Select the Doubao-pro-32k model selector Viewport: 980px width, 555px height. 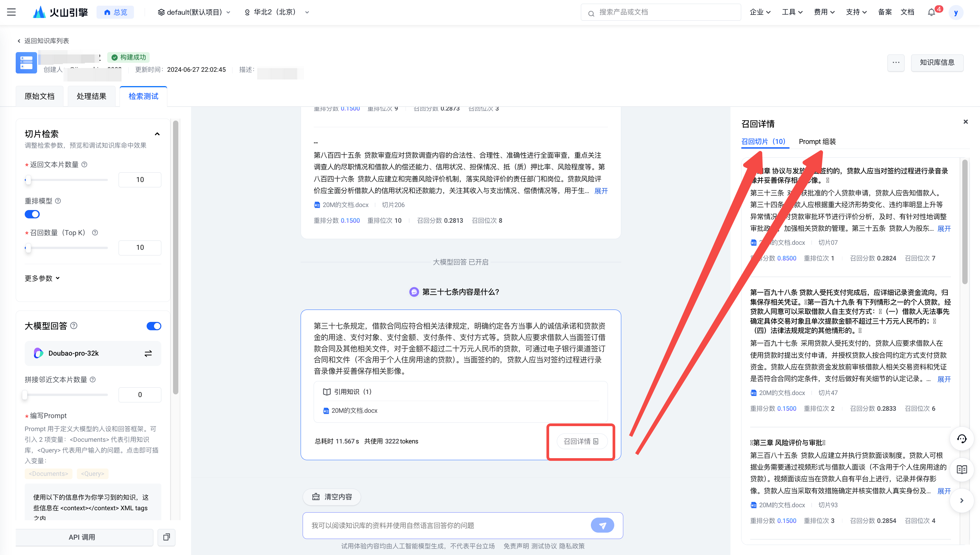(93, 353)
